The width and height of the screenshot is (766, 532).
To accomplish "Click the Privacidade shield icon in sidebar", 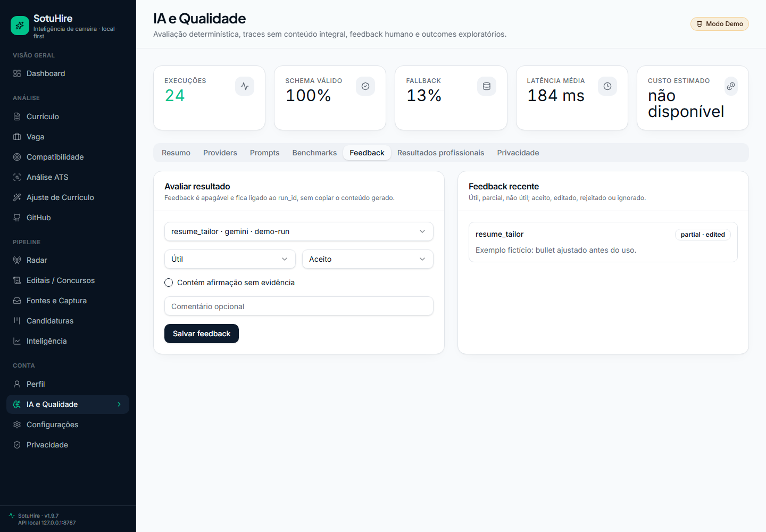I will 17,445.
